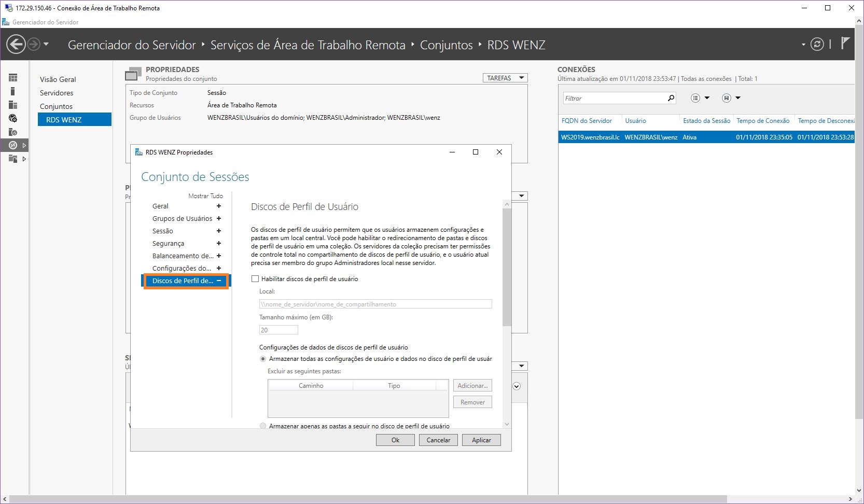This screenshot has height=504, width=864.
Task: Sort by Tempo de Conexão column header
Action: [763, 120]
